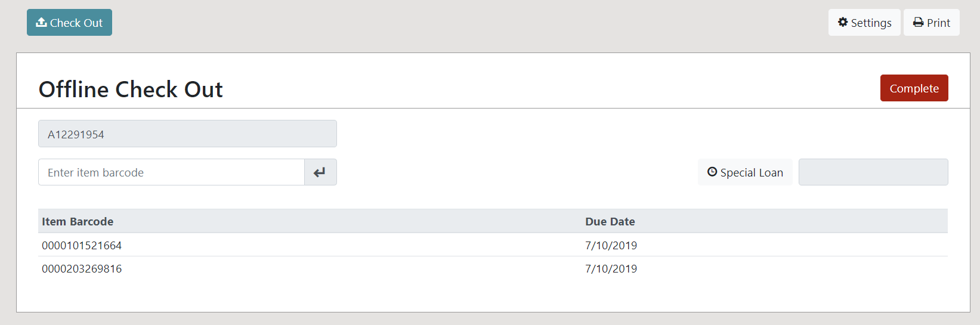
Task: Click the Print button
Action: [x=932, y=23]
